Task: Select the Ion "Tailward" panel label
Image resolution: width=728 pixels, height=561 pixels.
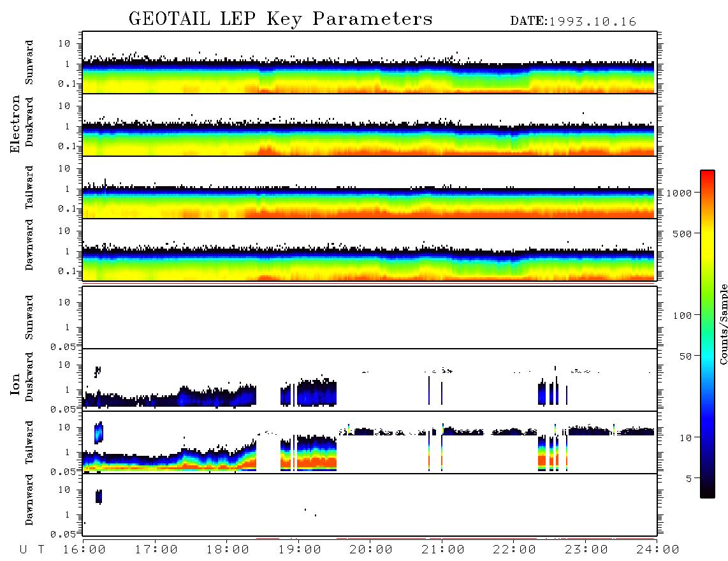Action: point(29,442)
